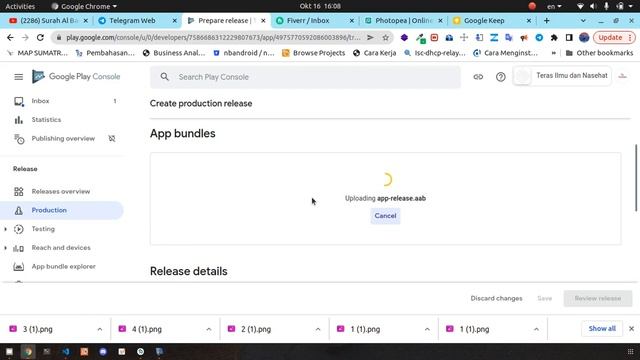Open the MAP SUMATR... bookmark

coord(38,53)
